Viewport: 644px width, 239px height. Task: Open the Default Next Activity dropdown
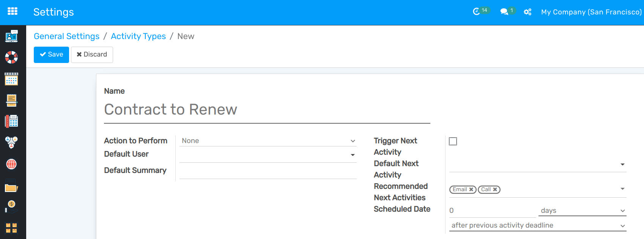point(538,165)
